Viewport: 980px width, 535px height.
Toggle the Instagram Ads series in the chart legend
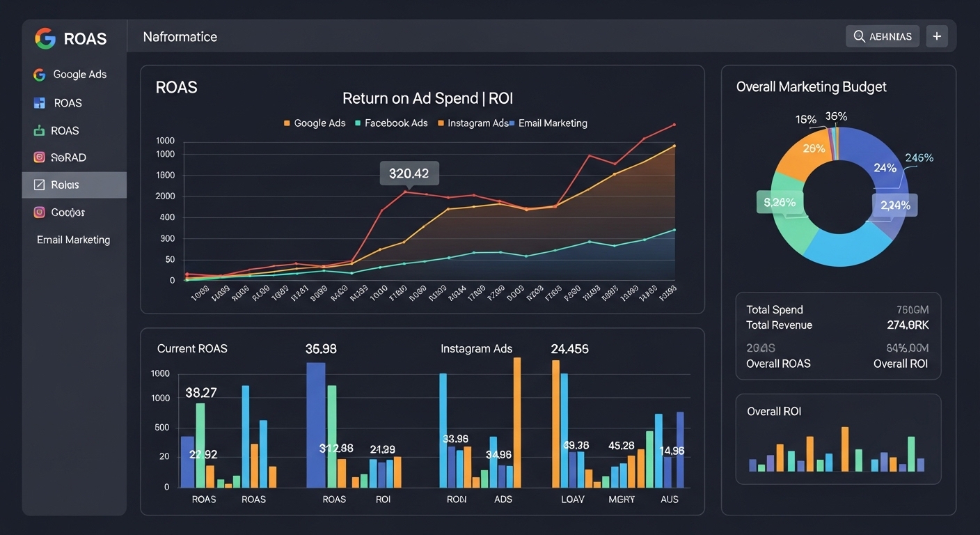coord(473,123)
